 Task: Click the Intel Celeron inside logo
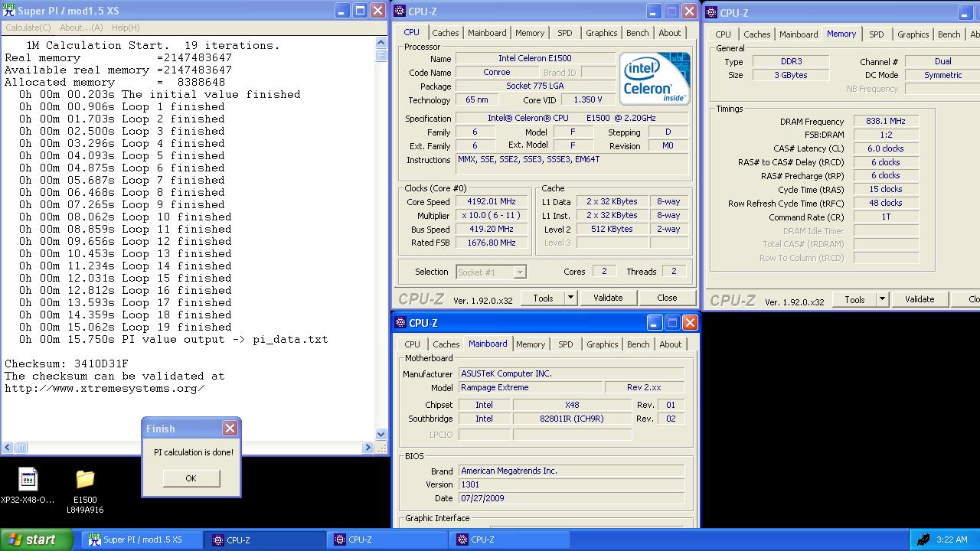(655, 79)
